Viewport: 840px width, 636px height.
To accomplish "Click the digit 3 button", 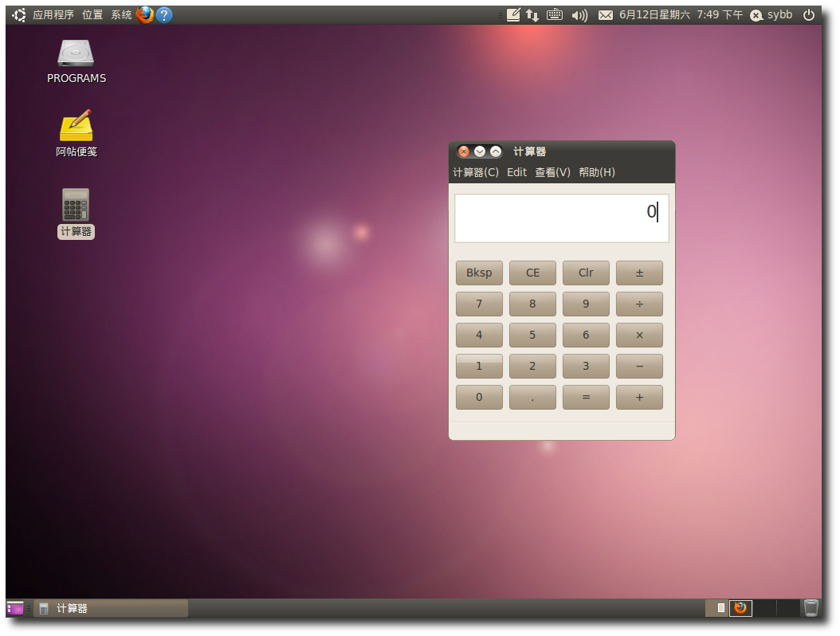I will (586, 366).
